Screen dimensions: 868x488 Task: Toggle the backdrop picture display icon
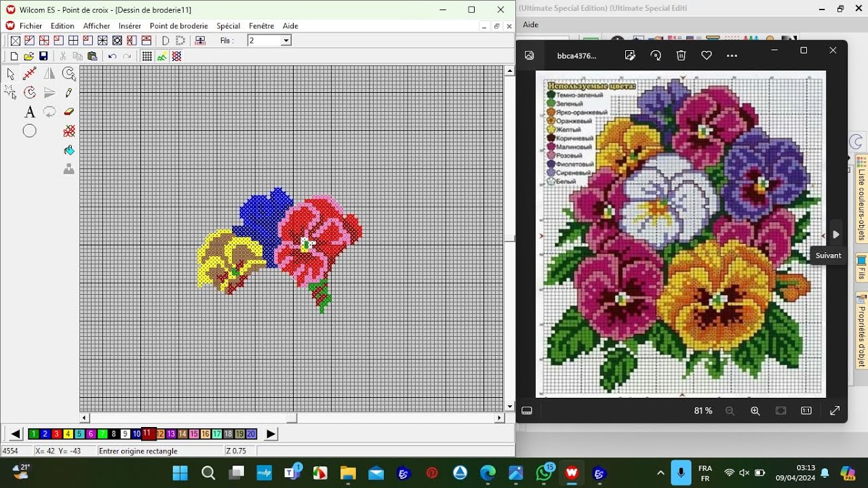tap(161, 56)
